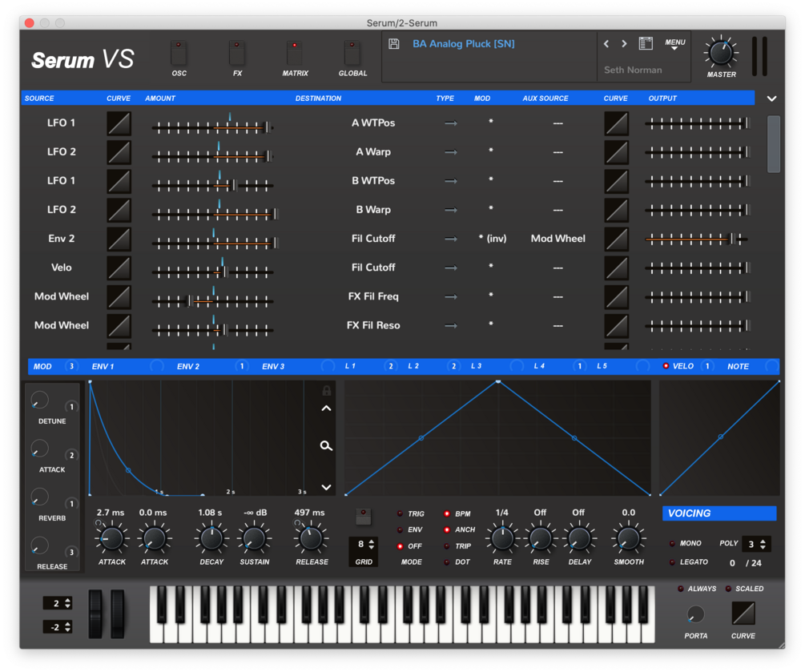Change the POLY voice count stepper
The height and width of the screenshot is (672, 805).
click(763, 544)
